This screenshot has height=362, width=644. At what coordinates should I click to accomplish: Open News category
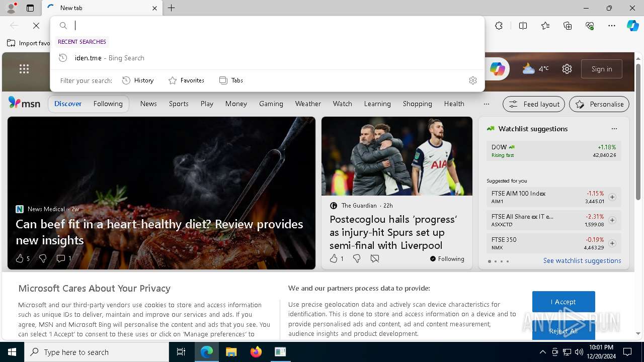pyautogui.click(x=148, y=104)
